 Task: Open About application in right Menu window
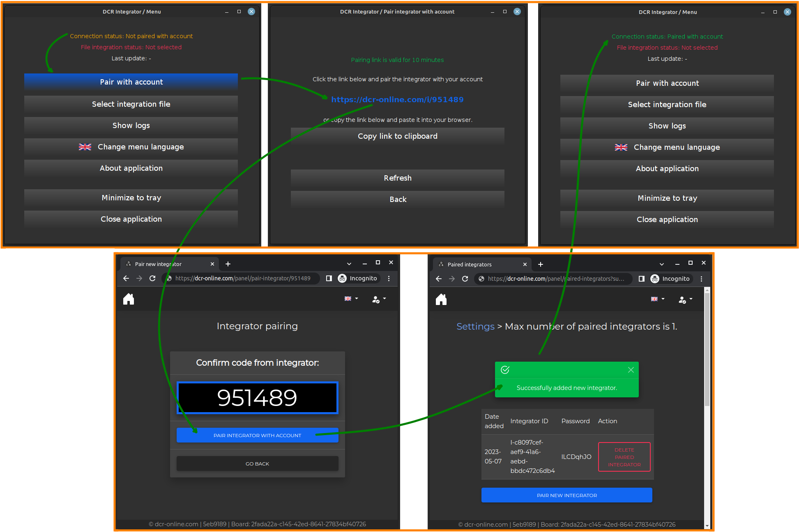click(667, 169)
